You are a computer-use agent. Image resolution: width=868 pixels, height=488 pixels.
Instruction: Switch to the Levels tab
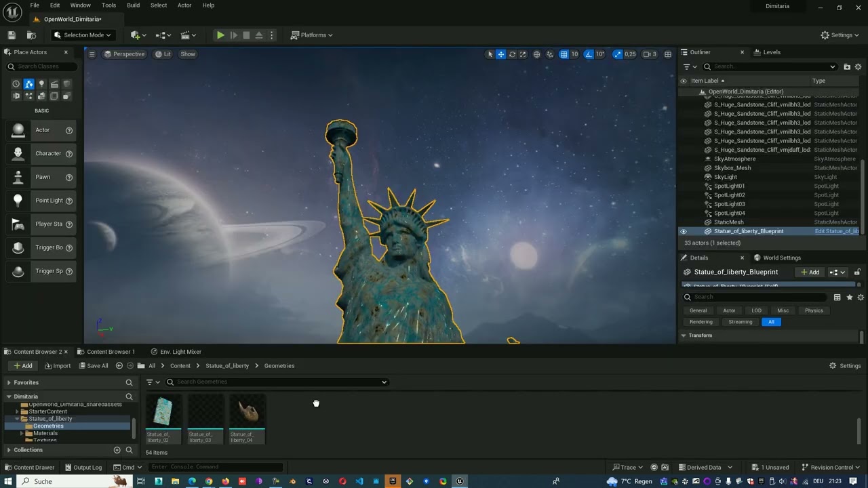pyautogui.click(x=772, y=52)
